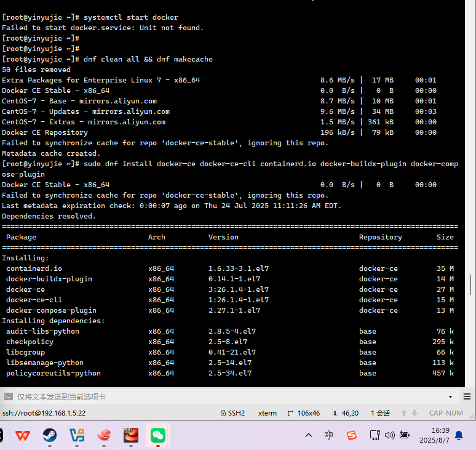
Task: Click the "docker-buildx-plugin" package name
Action: (x=49, y=279)
